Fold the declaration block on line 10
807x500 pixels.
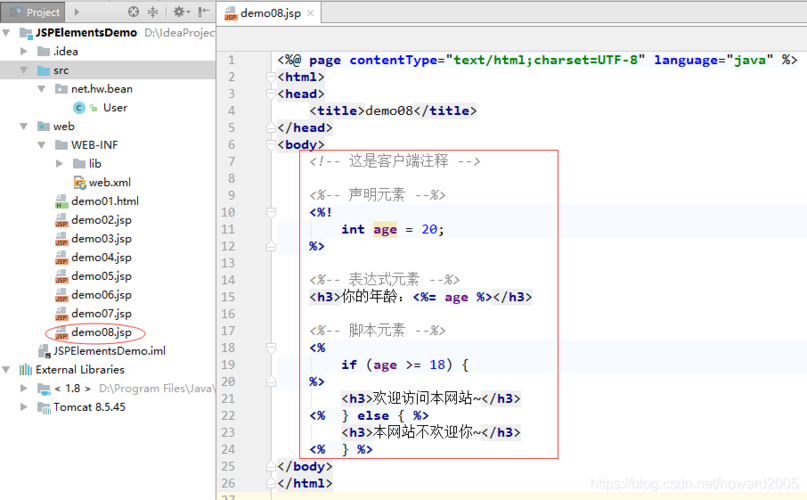271,212
